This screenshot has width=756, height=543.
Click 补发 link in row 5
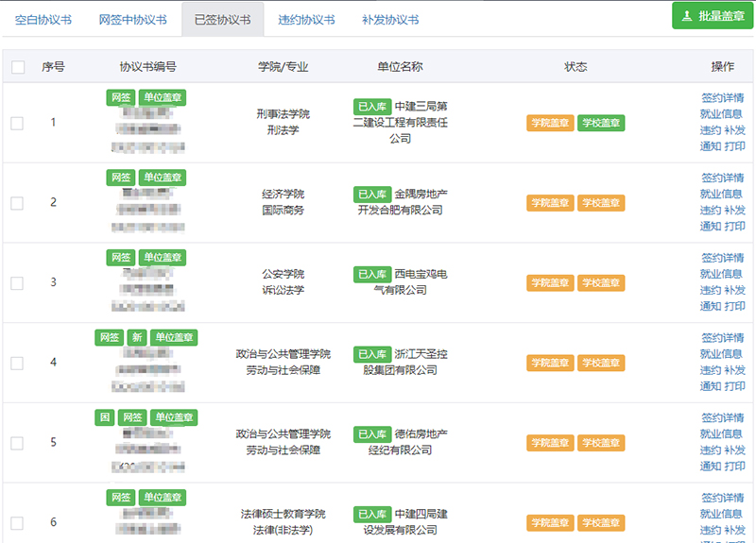tap(735, 451)
